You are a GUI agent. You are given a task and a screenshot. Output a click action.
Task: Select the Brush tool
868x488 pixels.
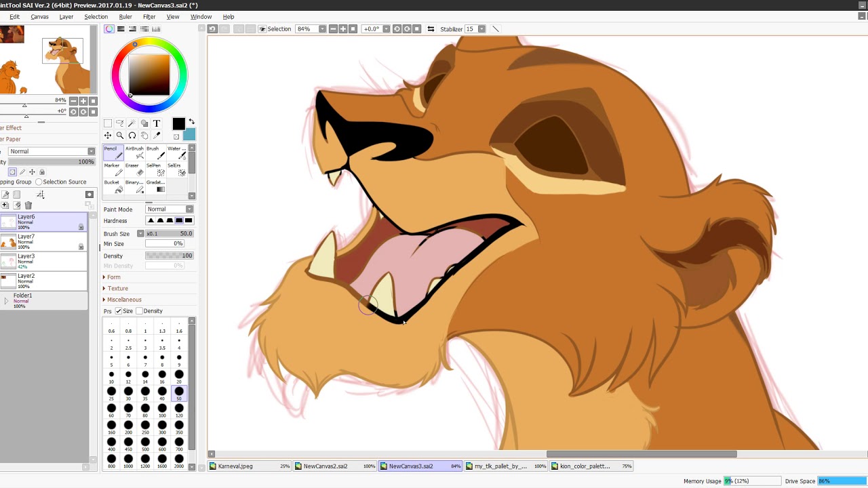[155, 152]
